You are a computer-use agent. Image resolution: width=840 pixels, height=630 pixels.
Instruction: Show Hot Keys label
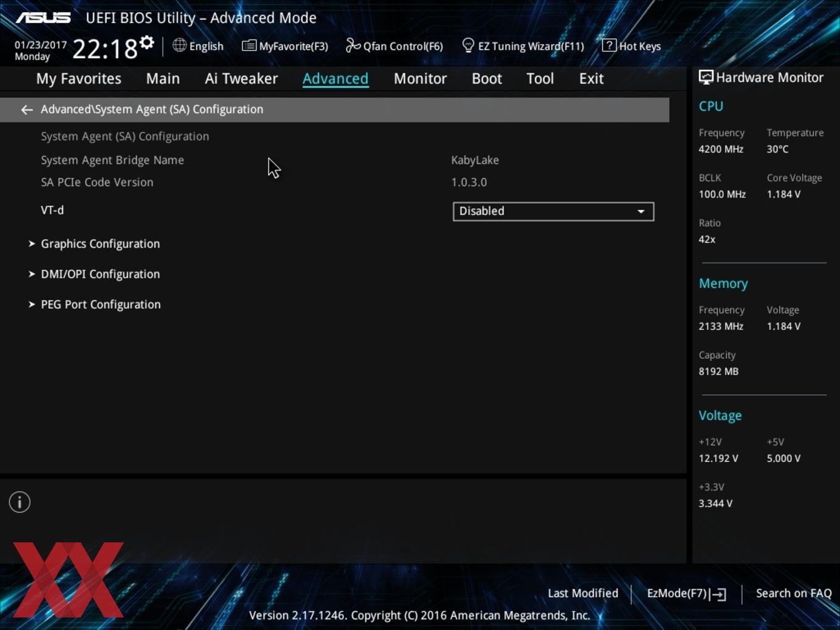640,46
